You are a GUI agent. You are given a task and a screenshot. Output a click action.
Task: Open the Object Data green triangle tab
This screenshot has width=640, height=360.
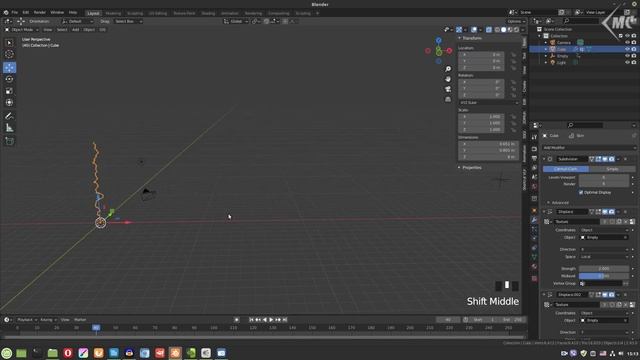534,257
